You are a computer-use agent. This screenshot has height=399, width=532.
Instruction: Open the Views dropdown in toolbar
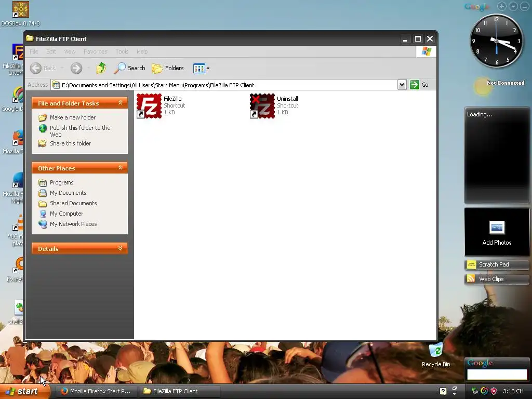(x=201, y=68)
